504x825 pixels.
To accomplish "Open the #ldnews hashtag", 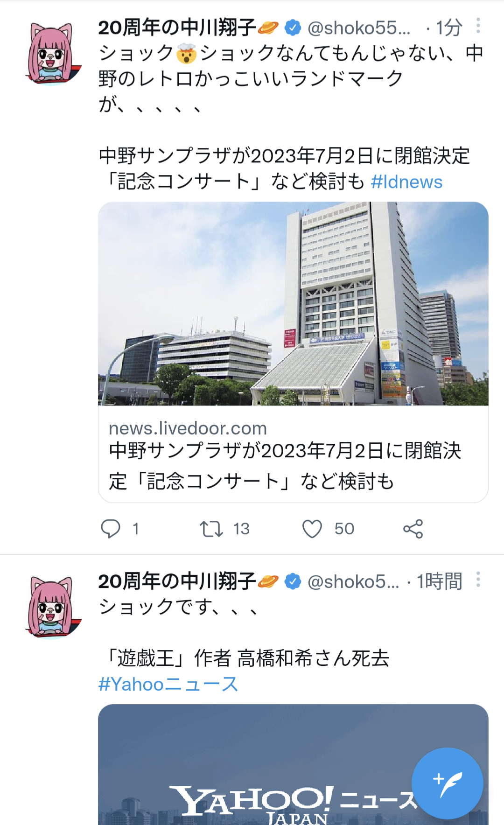I will 406,182.
